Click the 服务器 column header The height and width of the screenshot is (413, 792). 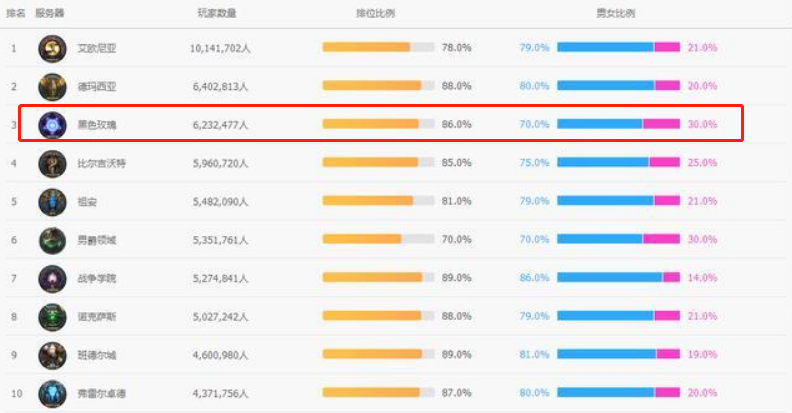(x=48, y=13)
